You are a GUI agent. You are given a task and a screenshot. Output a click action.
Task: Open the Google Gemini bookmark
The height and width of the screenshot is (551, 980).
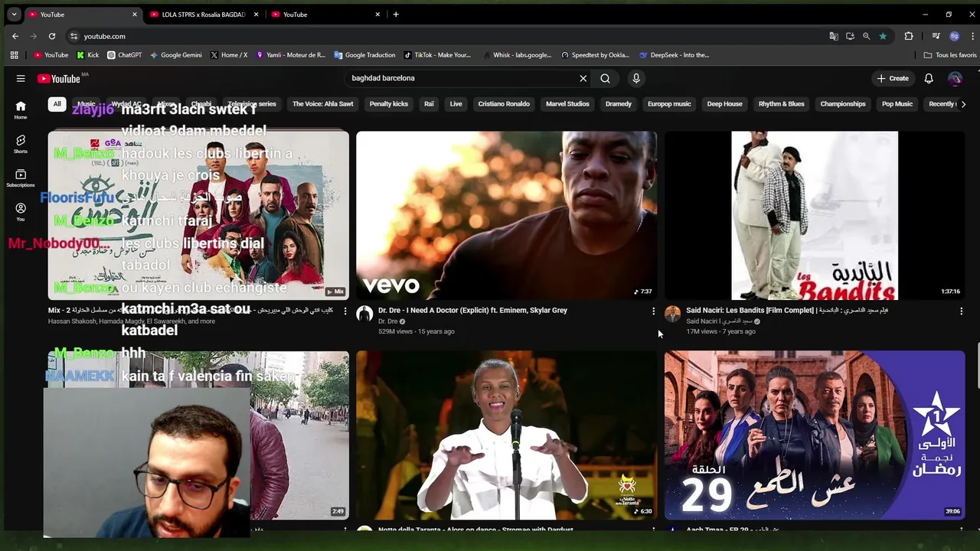click(x=176, y=55)
